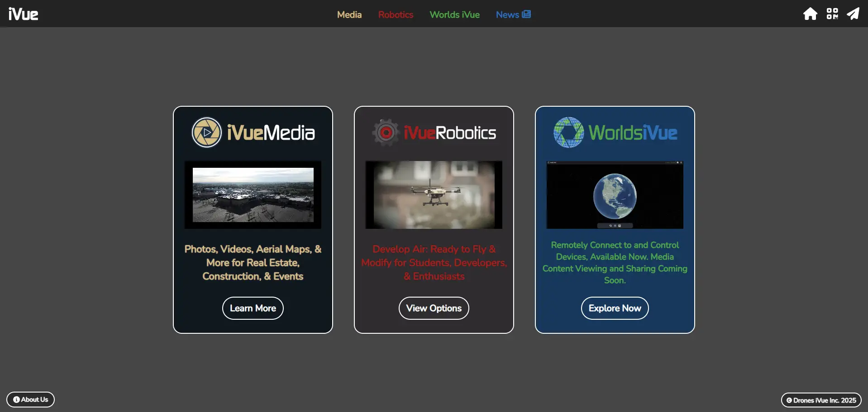The width and height of the screenshot is (868, 412).
Task: Click the home icon in the header
Action: click(810, 14)
